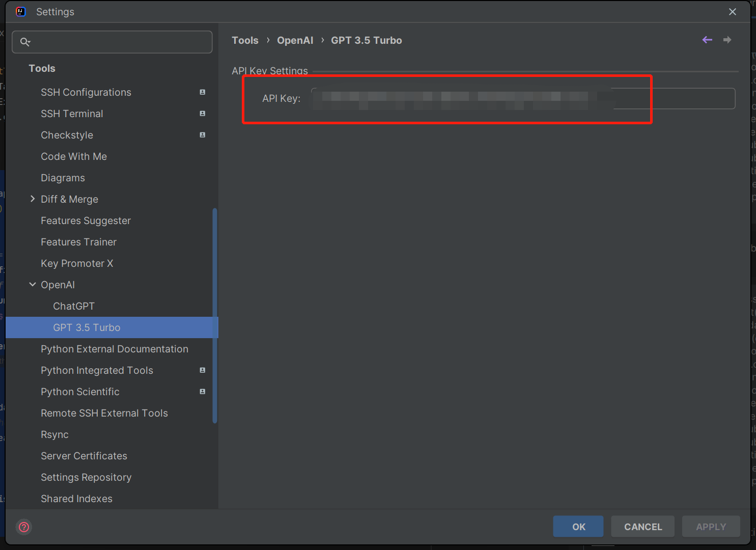Screen dimensions: 756x550
Task: Click project-level icon beside SSH Configurations
Action: (x=203, y=92)
